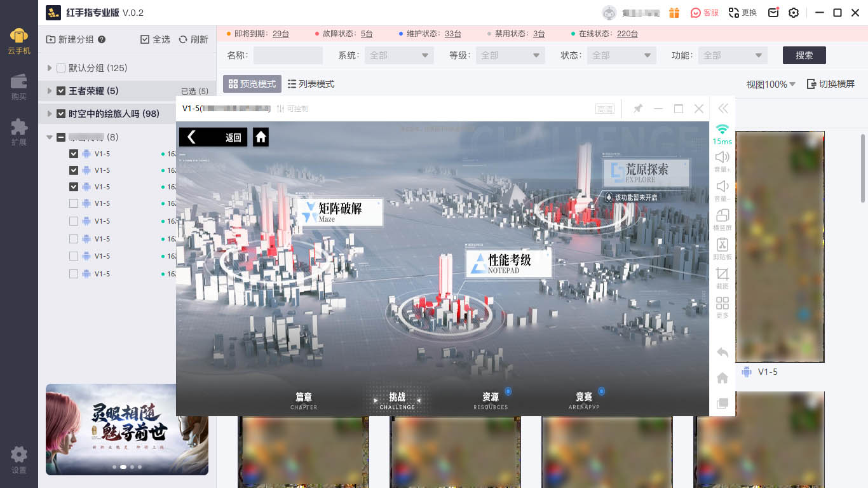The image size is (868, 488).
Task: Toggle the partially checked (8) group checkbox
Action: (x=61, y=137)
